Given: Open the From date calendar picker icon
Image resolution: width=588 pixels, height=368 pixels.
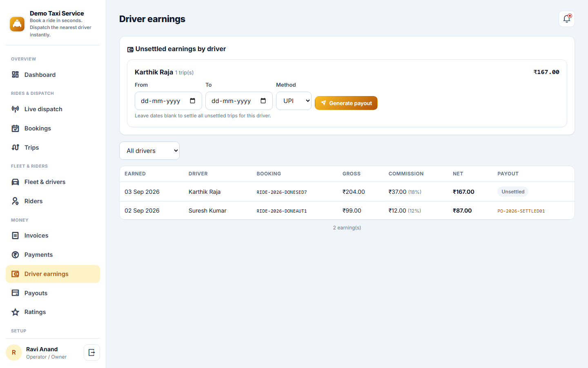Looking at the screenshot, I should (x=193, y=101).
